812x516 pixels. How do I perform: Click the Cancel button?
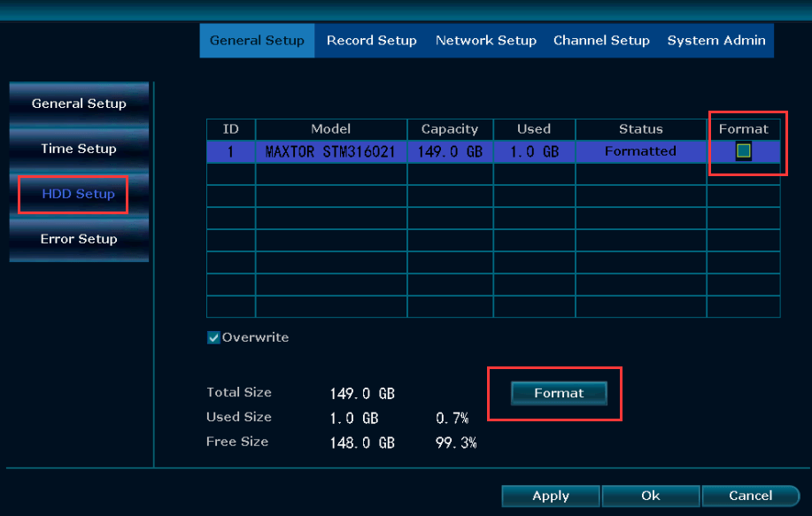pyautogui.click(x=751, y=496)
